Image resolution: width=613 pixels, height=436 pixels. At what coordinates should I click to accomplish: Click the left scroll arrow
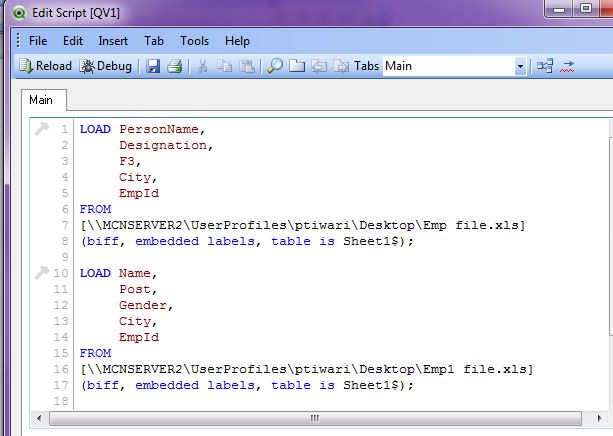(x=39, y=418)
